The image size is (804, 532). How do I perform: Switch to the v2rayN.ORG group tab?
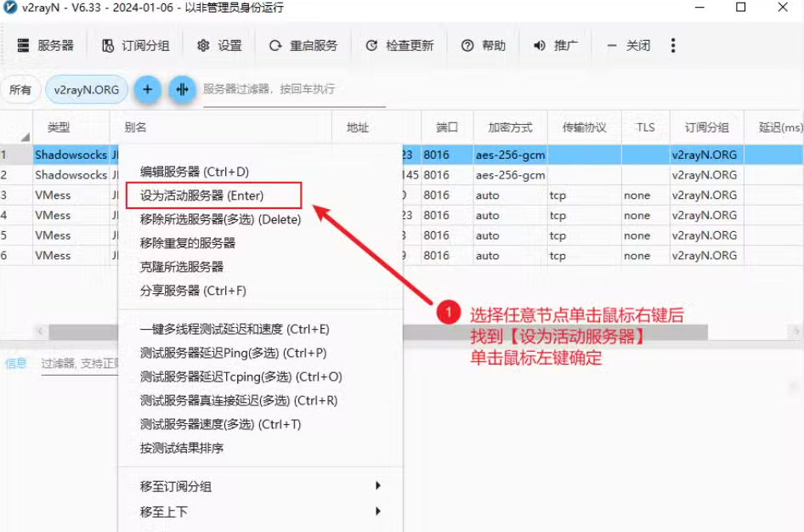(x=87, y=89)
